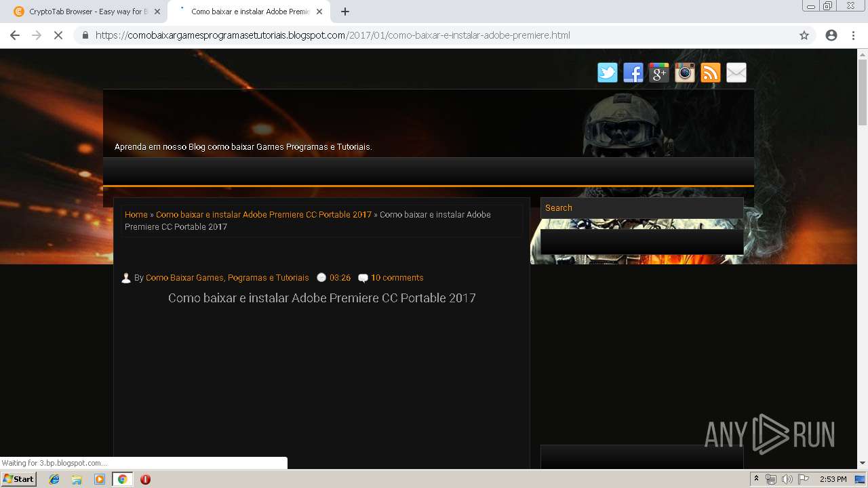The image size is (868, 488).
Task: Select the Chrome taskbar button
Action: coord(122,479)
